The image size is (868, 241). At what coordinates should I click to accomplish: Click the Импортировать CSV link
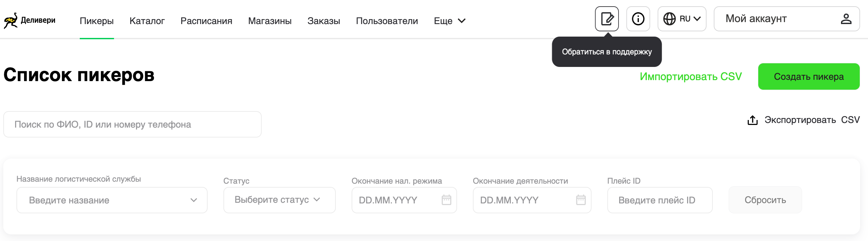tap(690, 76)
